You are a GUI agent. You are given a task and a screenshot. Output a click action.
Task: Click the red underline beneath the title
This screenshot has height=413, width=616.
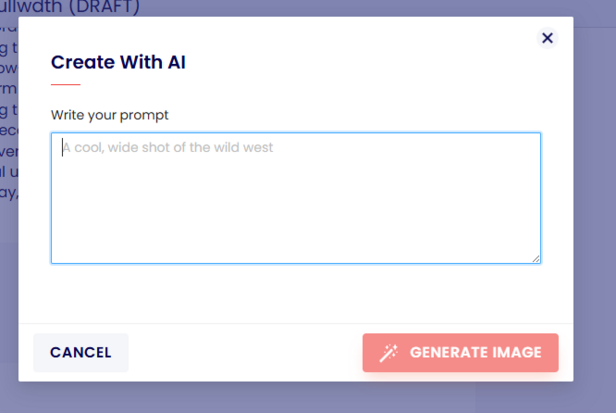click(65, 85)
